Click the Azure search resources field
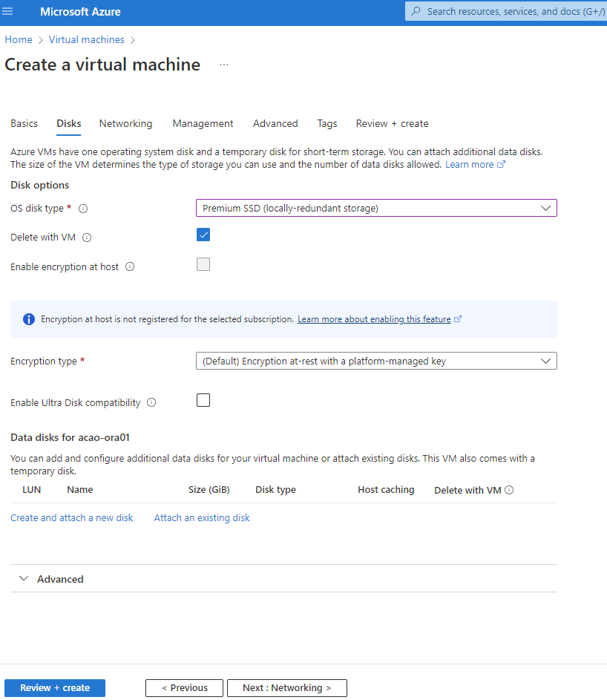Image resolution: width=607 pixels, height=700 pixels. [x=512, y=11]
